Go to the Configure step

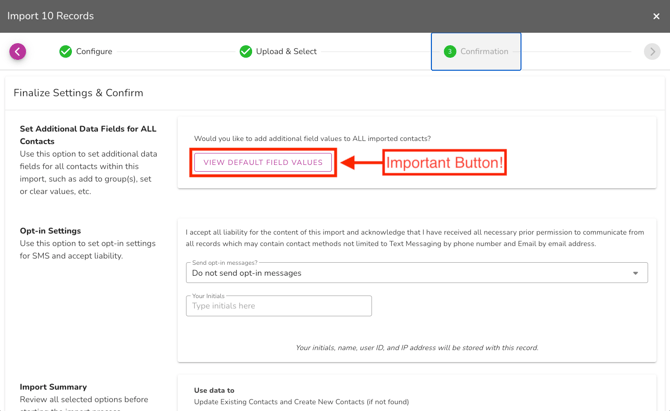(94, 52)
